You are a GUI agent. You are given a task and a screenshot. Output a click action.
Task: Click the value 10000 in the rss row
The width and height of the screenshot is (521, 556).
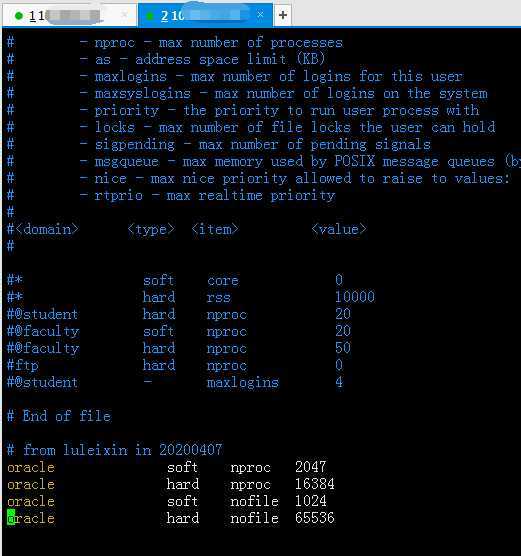355,297
